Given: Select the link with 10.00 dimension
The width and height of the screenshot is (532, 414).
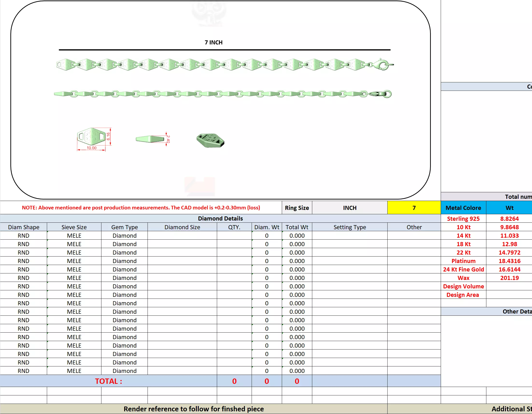Looking at the screenshot, I should (x=91, y=137).
